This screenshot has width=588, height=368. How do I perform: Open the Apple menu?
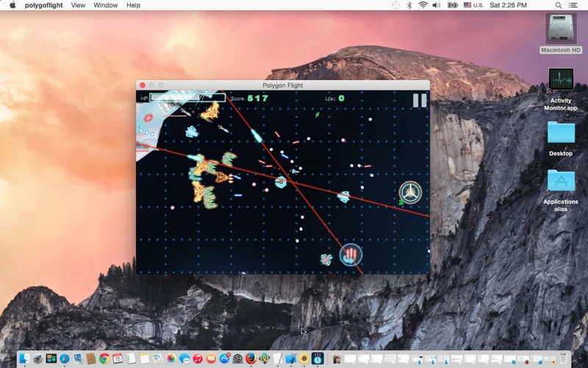coord(12,5)
